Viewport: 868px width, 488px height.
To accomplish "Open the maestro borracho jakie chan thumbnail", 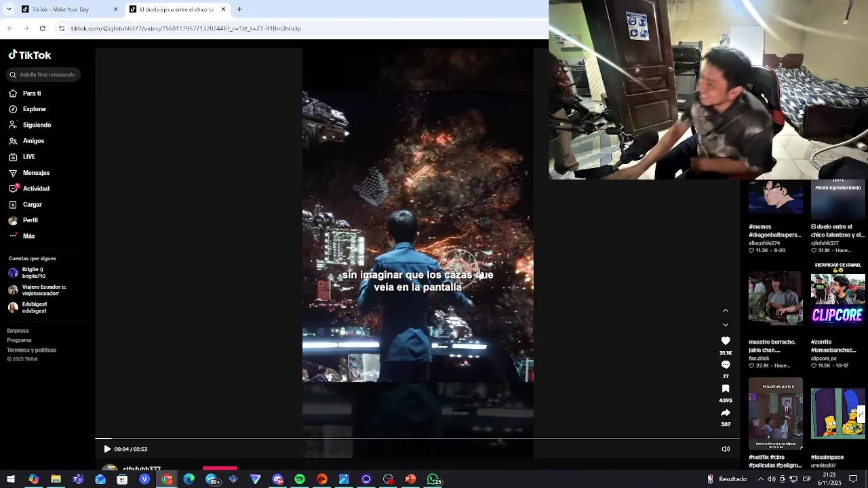I will [x=776, y=298].
